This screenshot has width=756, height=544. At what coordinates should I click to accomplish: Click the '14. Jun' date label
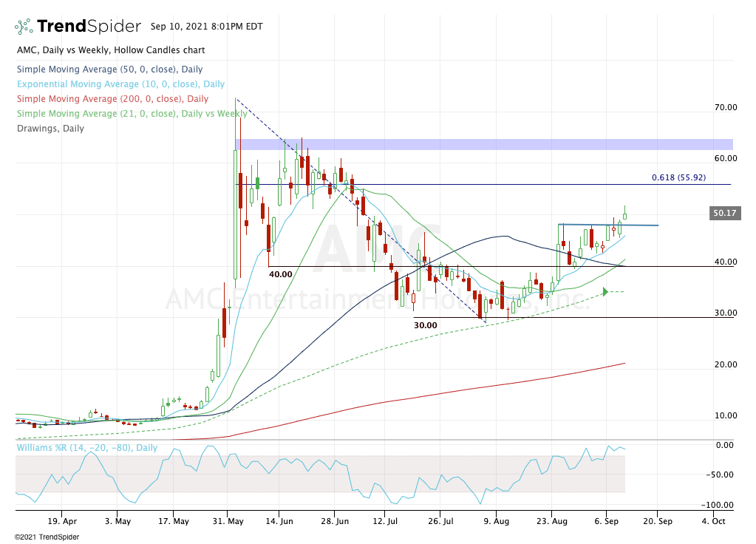(x=279, y=521)
